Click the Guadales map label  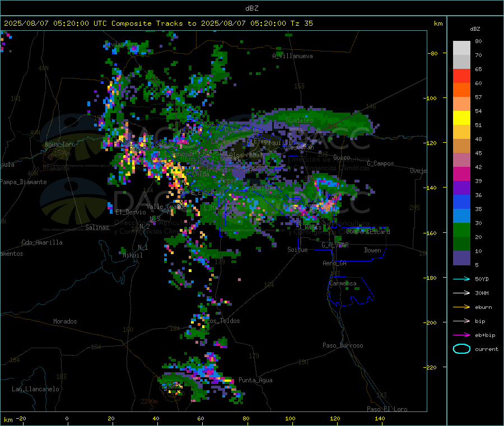299,120
